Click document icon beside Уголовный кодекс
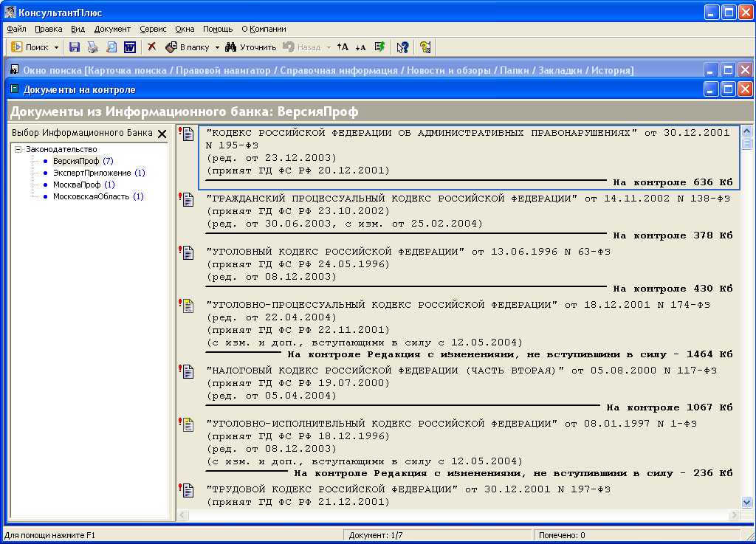Screen dimensions: 756x544 pyautogui.click(x=187, y=252)
